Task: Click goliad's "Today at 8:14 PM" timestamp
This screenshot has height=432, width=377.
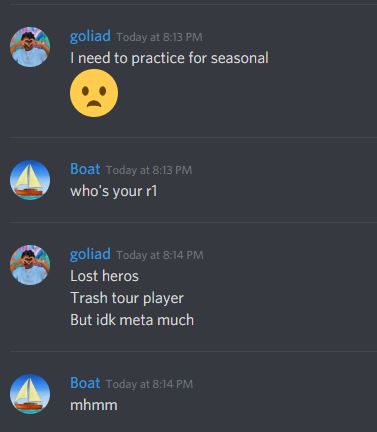Action: (x=160, y=255)
